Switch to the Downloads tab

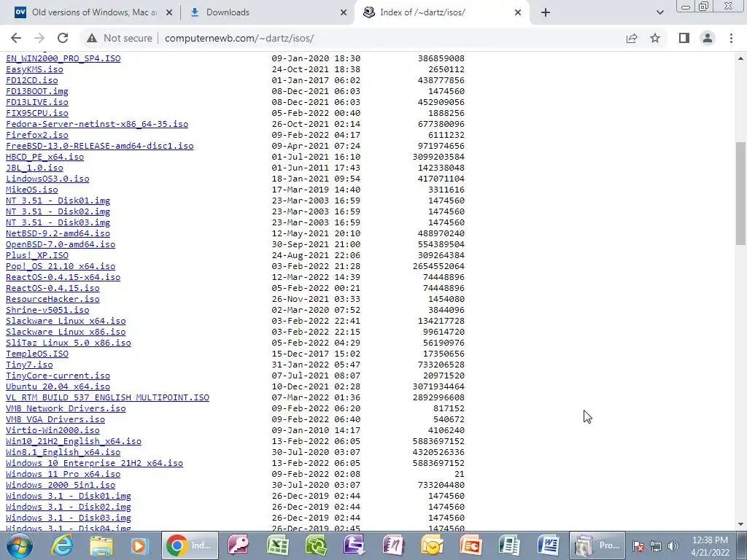(267, 12)
